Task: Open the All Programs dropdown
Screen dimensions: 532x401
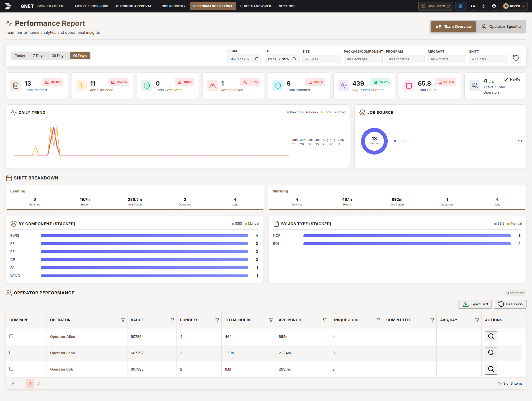Action: (405, 59)
